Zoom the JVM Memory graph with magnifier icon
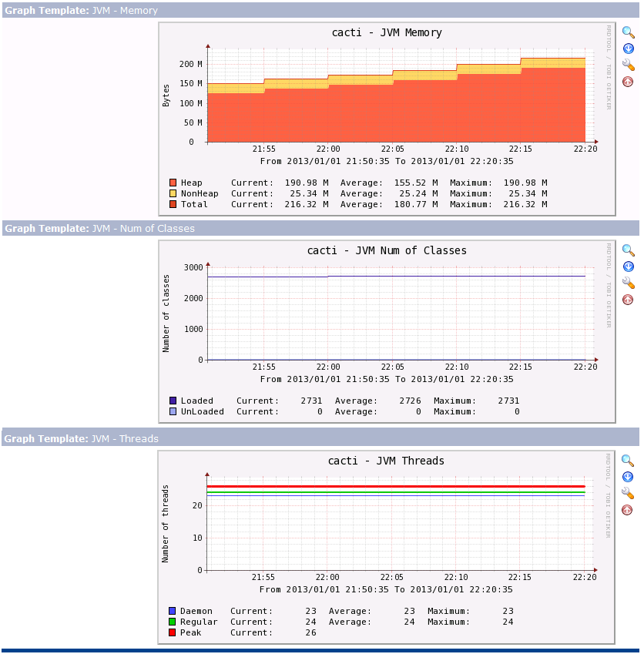 tap(628, 32)
